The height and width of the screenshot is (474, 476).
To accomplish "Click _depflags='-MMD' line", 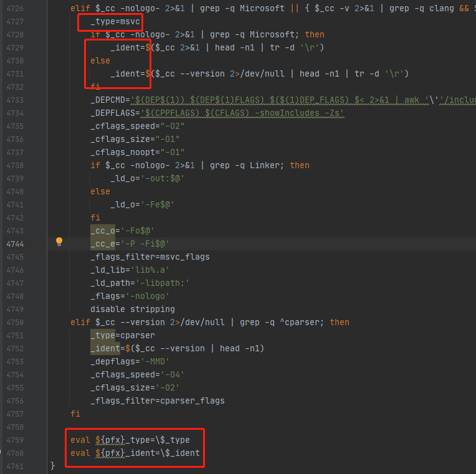I will (x=130, y=361).
